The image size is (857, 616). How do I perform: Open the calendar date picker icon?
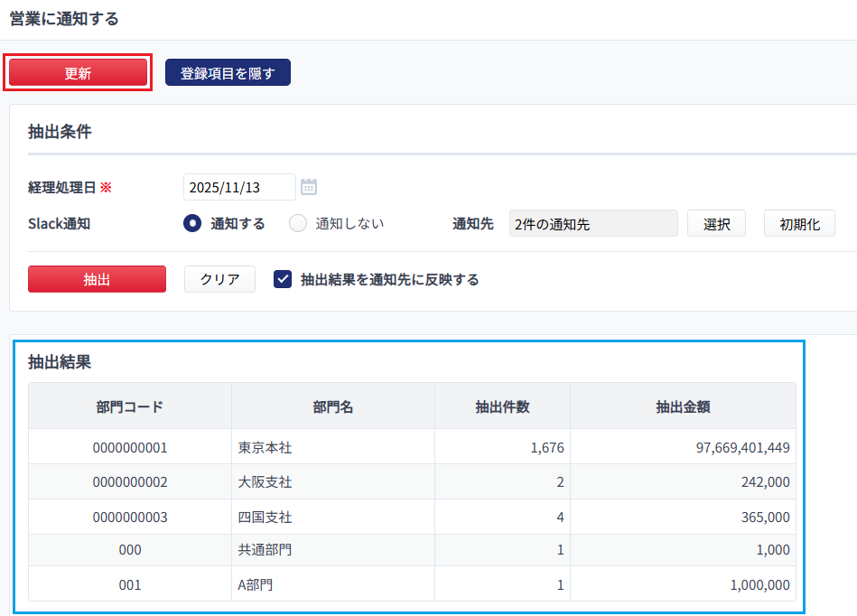tap(309, 187)
